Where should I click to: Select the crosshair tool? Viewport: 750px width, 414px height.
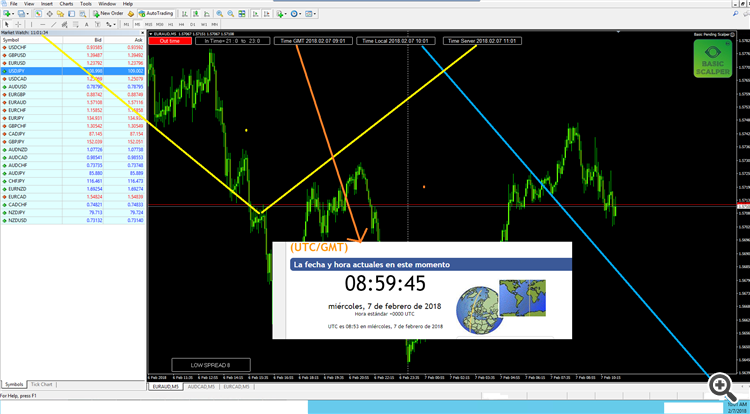pos(18,24)
